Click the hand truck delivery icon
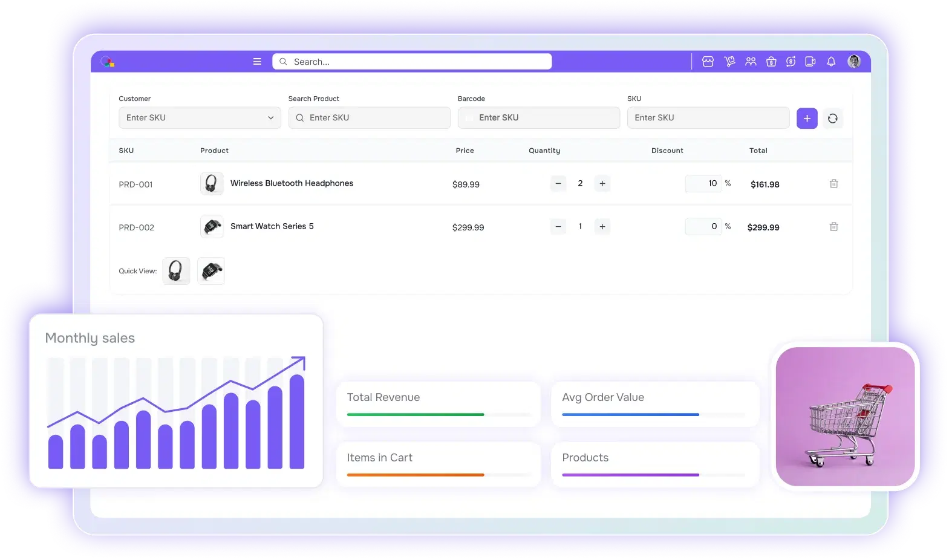The width and height of the screenshot is (949, 560). click(x=729, y=62)
